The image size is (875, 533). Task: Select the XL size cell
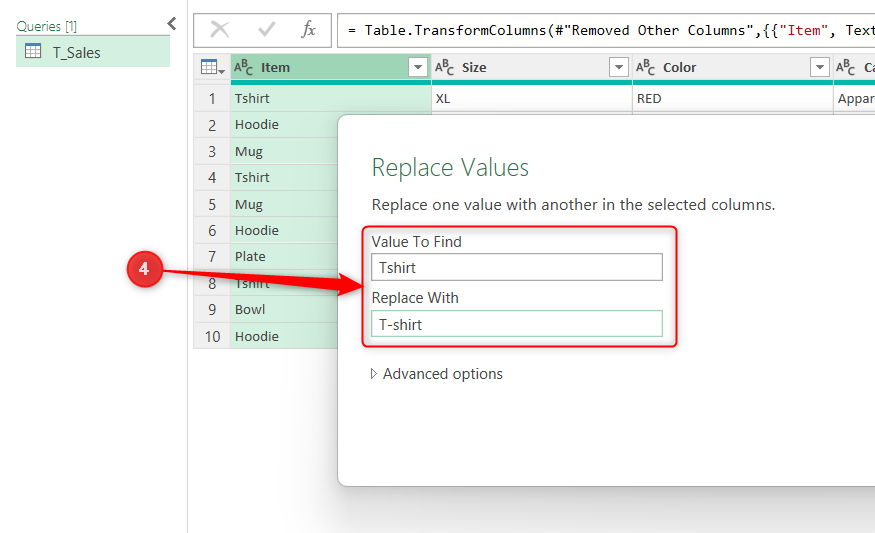click(x=531, y=98)
